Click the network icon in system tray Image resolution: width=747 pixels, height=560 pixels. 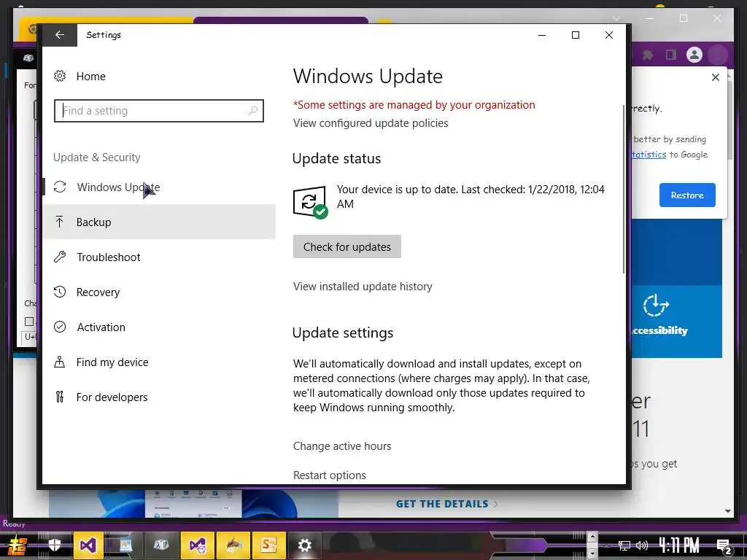pyautogui.click(x=624, y=545)
